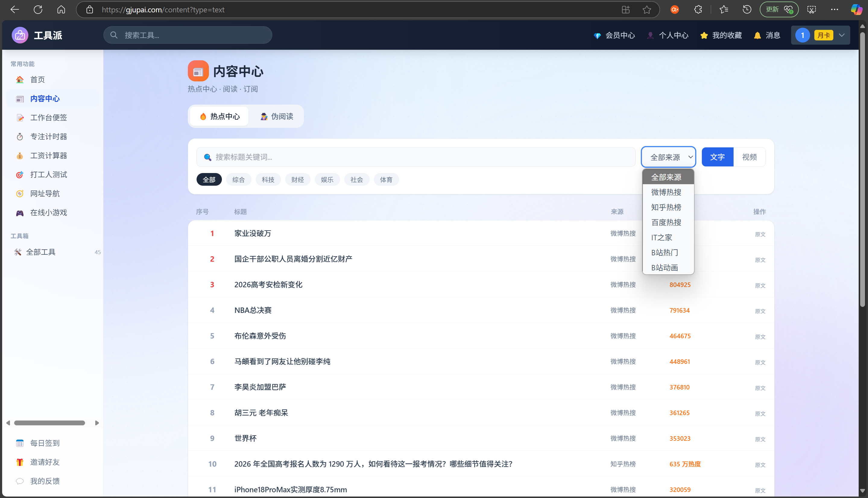
Task: Click the page vertical scrollbar thumb
Action: tap(863, 169)
